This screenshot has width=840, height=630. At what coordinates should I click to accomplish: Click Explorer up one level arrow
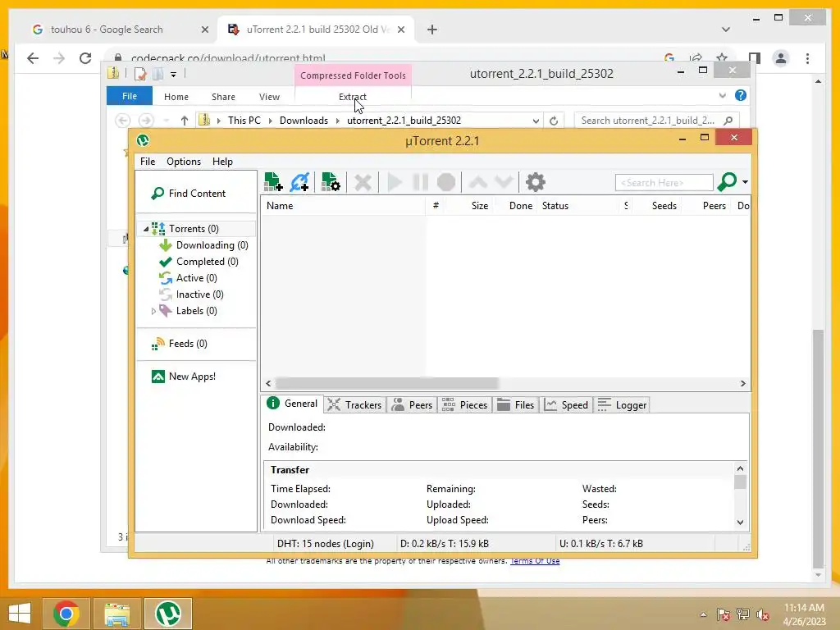click(x=185, y=121)
